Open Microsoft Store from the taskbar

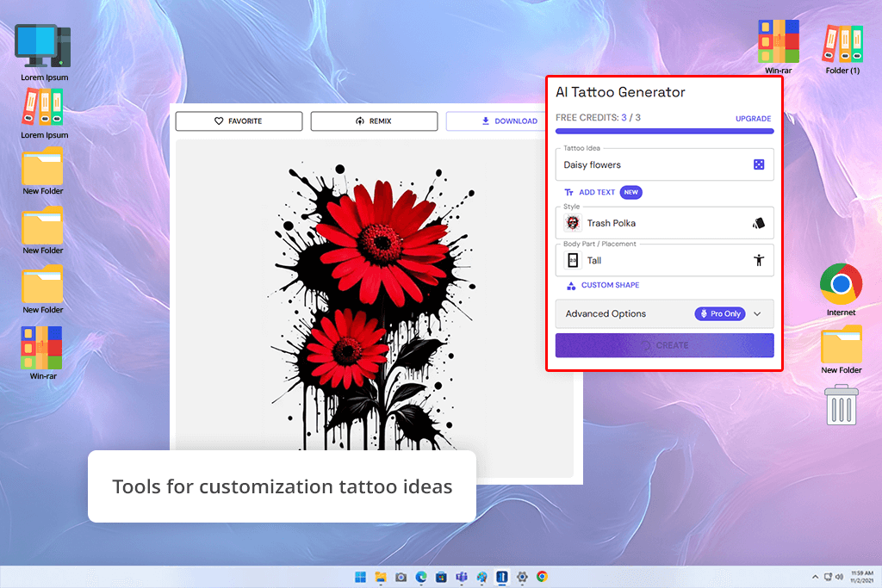442,577
